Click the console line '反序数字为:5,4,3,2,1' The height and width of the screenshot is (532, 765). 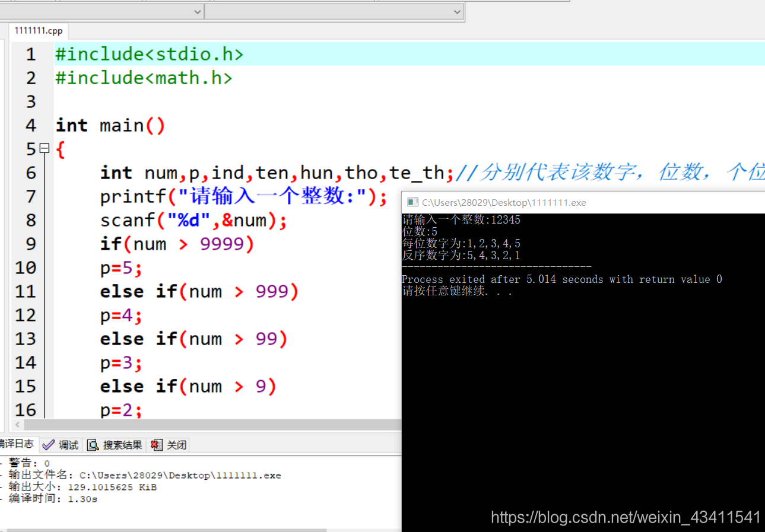pos(461,256)
